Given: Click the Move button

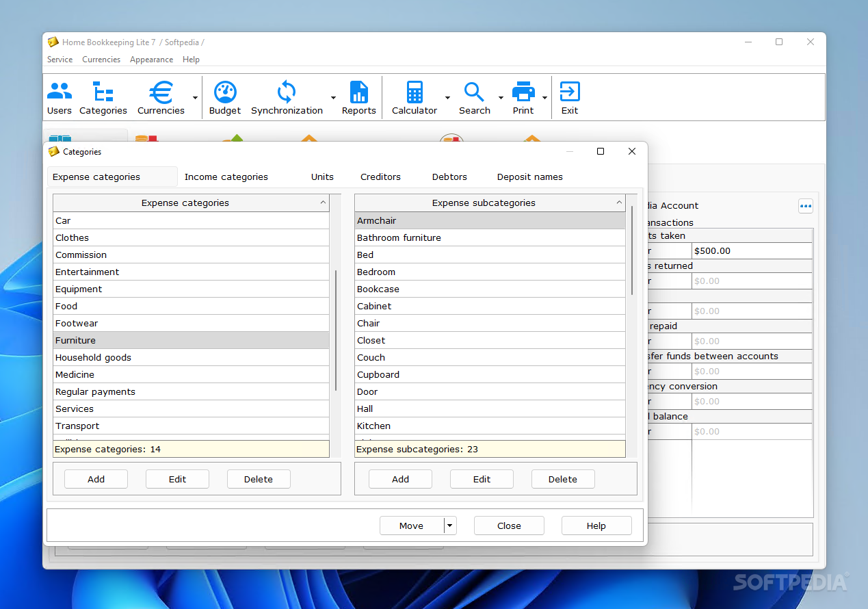Looking at the screenshot, I should click(412, 526).
